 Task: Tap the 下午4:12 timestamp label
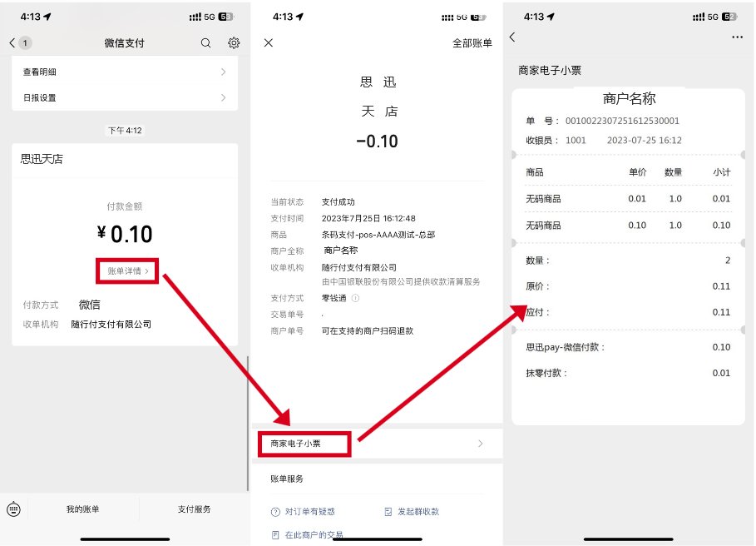[125, 130]
